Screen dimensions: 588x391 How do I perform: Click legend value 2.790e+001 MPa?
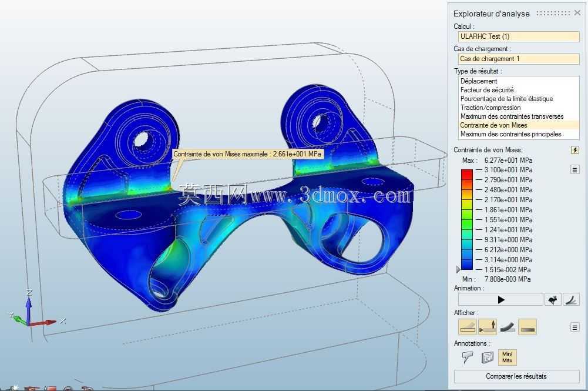(x=508, y=180)
